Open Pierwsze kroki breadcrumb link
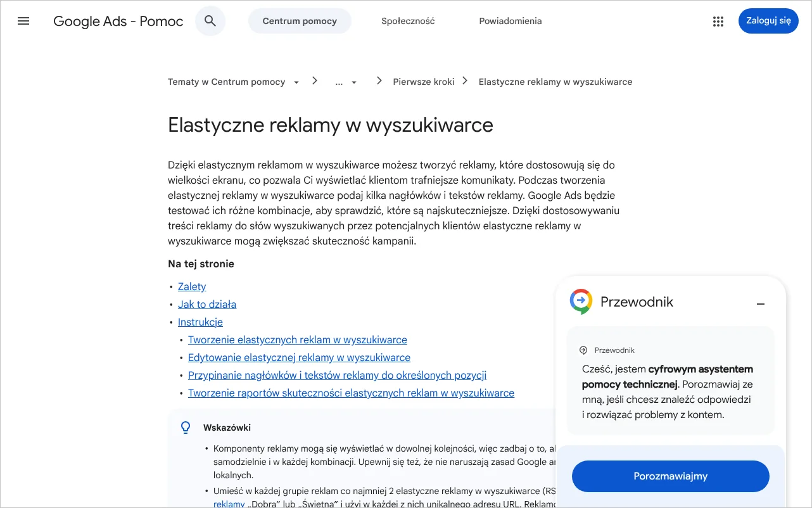 (424, 82)
